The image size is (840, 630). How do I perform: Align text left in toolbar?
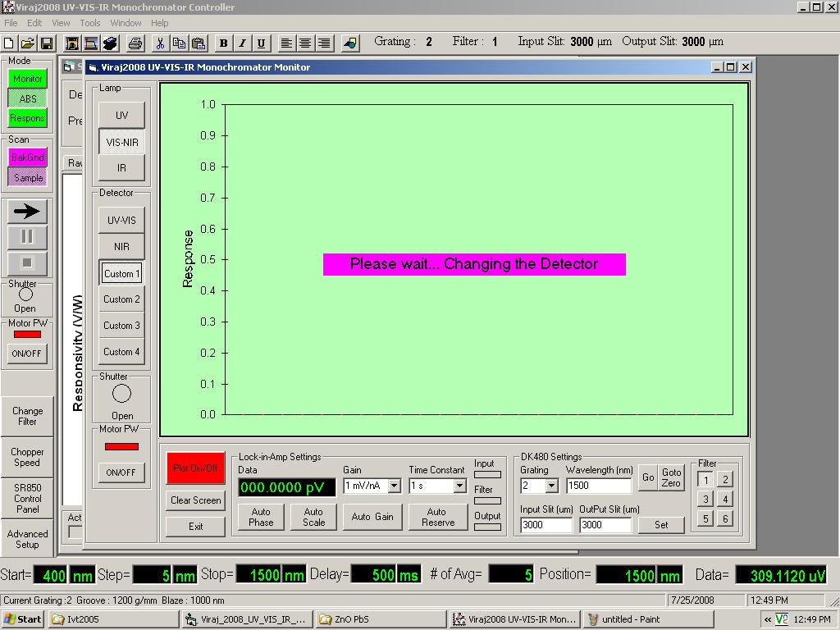(286, 43)
